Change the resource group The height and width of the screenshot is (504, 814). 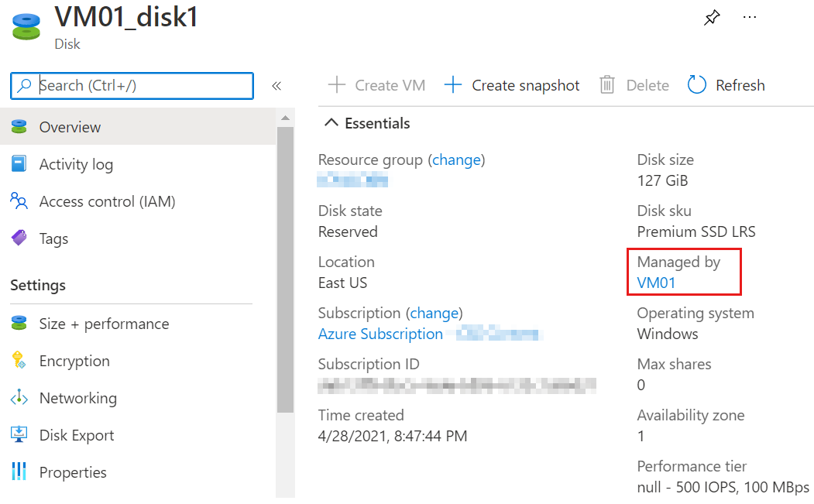pos(456,159)
